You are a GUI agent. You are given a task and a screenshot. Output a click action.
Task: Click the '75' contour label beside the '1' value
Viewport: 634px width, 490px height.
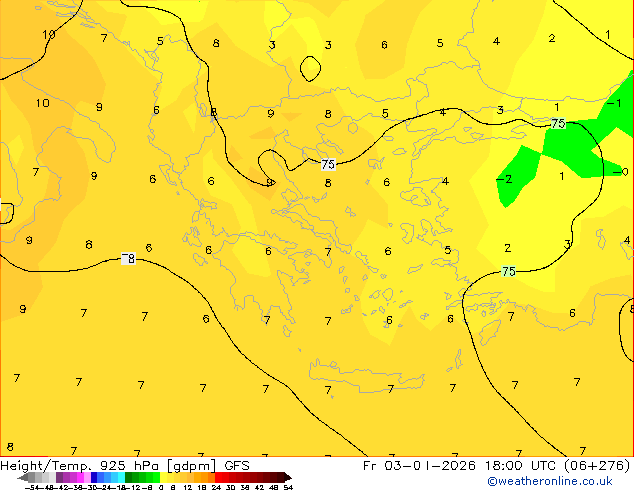tap(558, 123)
